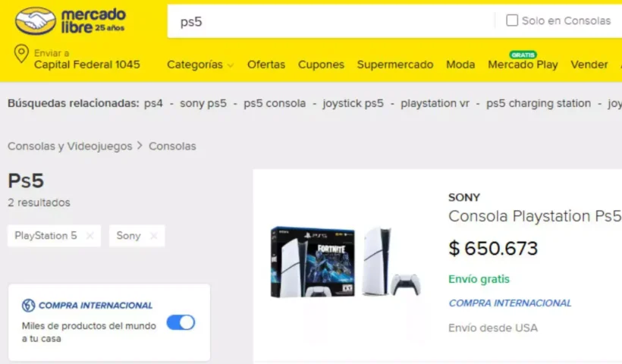The height and width of the screenshot is (364, 622).
Task: Remove the Sony filter tag with its X
Action: [x=153, y=236]
